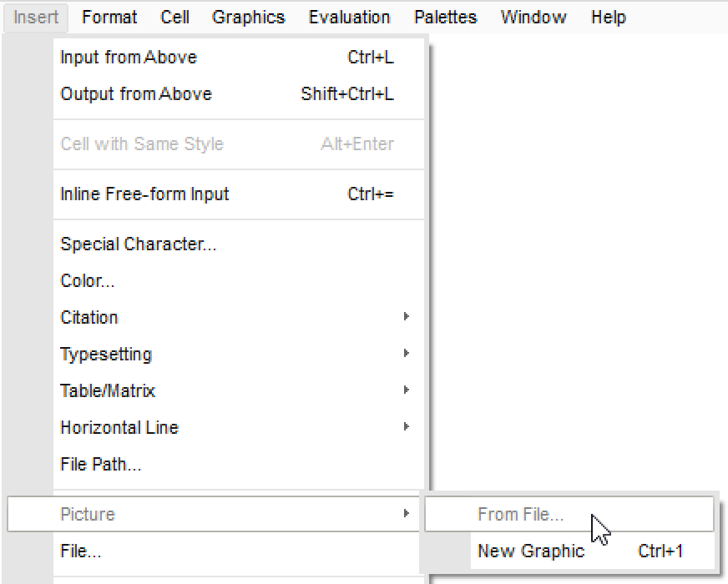Select File Path menu entry
The height and width of the screenshot is (584, 728).
[x=101, y=465]
